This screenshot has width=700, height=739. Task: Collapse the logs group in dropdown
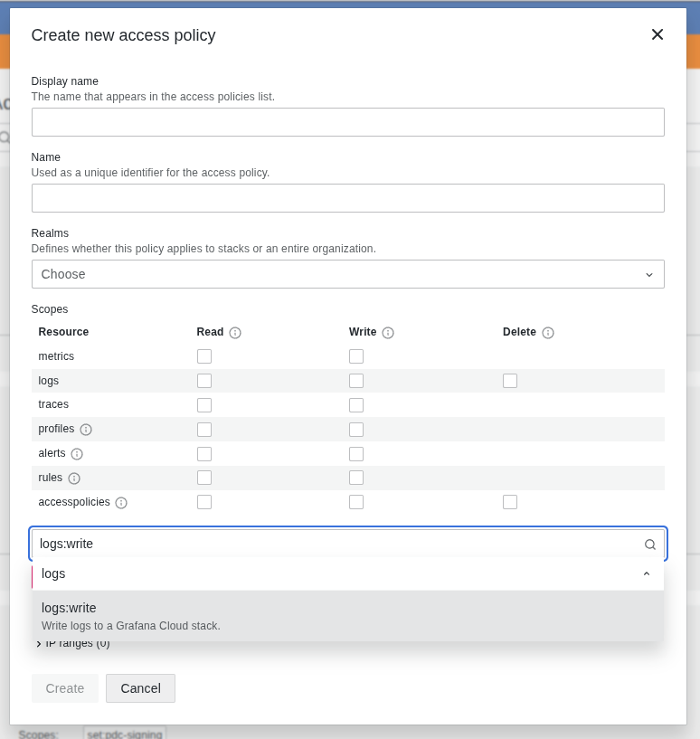[646, 573]
